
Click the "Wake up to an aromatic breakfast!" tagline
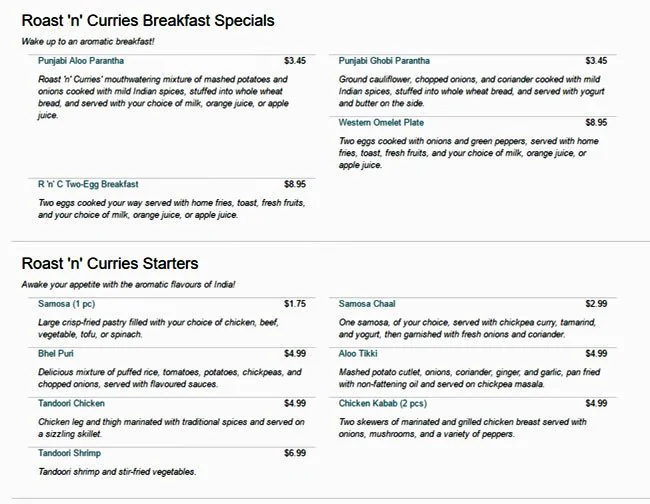point(88,41)
